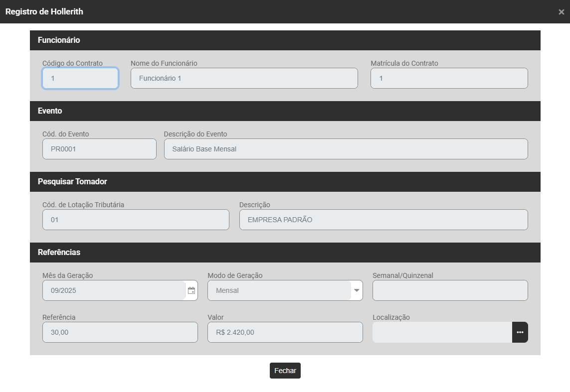Click the Referência field showing 30,00

(120, 332)
